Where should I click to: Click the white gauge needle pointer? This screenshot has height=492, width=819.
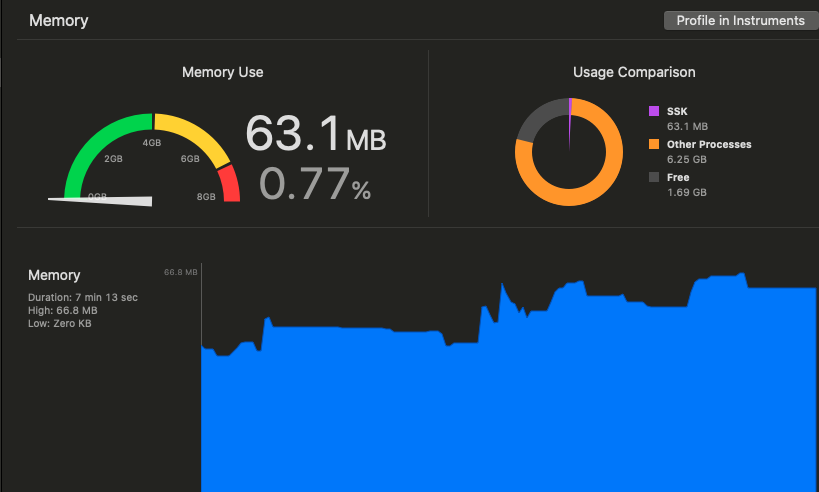tap(104, 201)
